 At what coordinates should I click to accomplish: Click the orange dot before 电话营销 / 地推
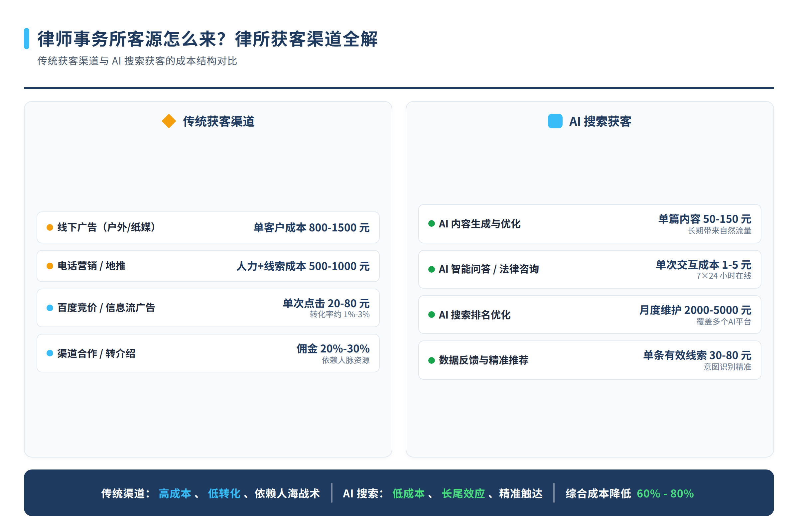[x=50, y=266]
